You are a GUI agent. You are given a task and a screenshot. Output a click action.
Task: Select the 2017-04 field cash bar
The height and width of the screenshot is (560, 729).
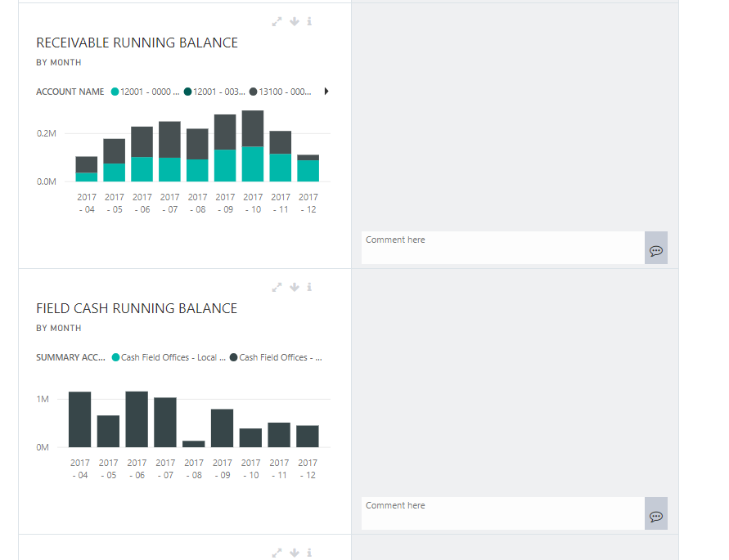click(x=80, y=419)
